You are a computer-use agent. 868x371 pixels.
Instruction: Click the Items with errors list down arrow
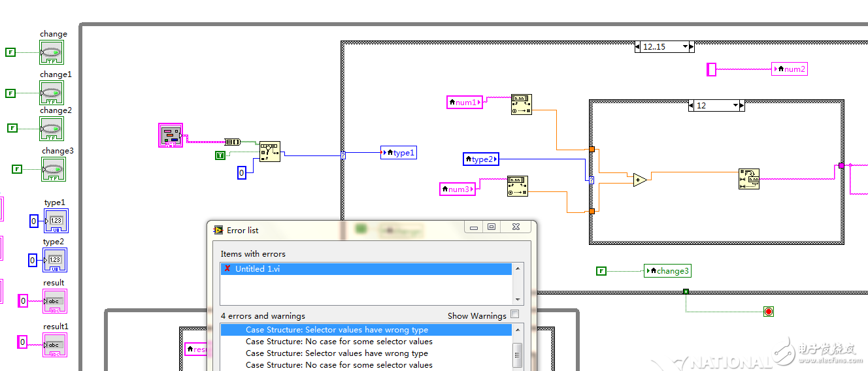[519, 300]
